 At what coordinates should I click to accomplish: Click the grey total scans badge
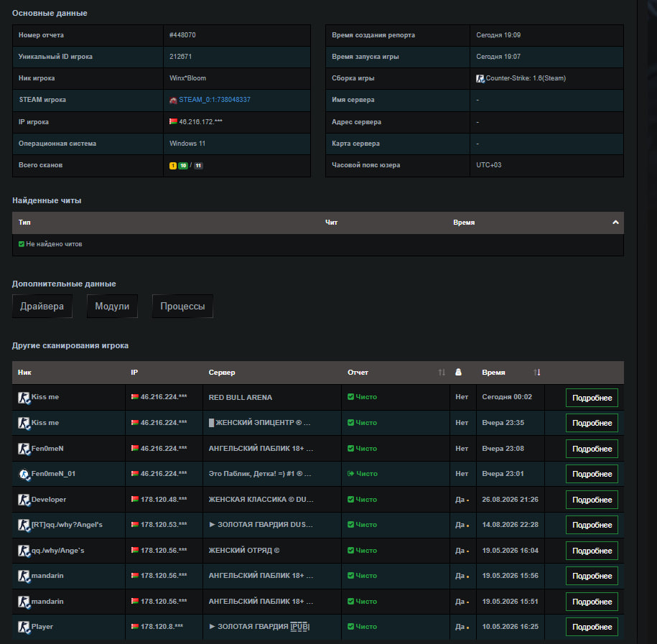[199, 166]
